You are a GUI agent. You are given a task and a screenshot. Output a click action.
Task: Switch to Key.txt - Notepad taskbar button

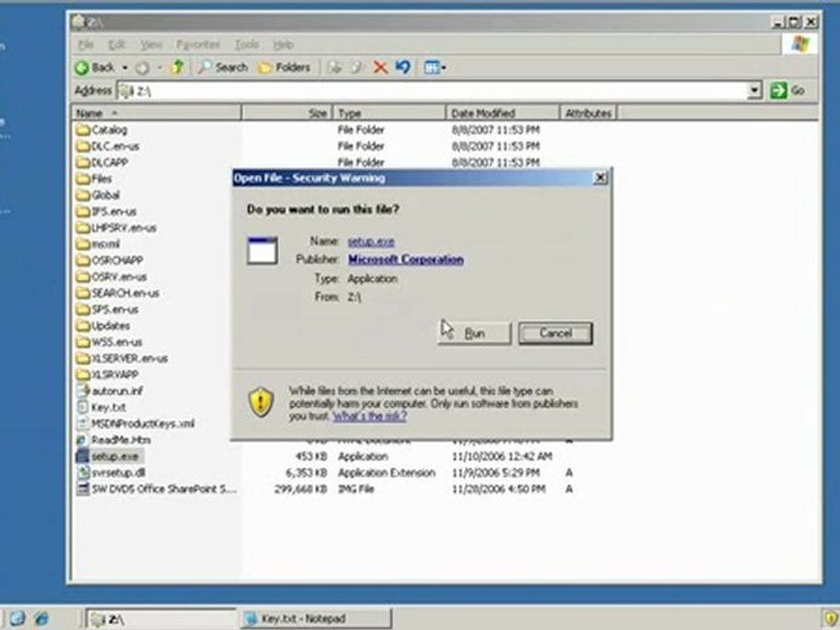click(x=316, y=619)
